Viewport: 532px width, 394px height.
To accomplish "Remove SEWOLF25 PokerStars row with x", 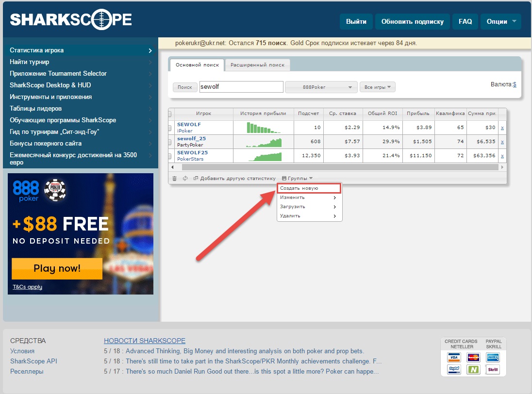I will [502, 156].
